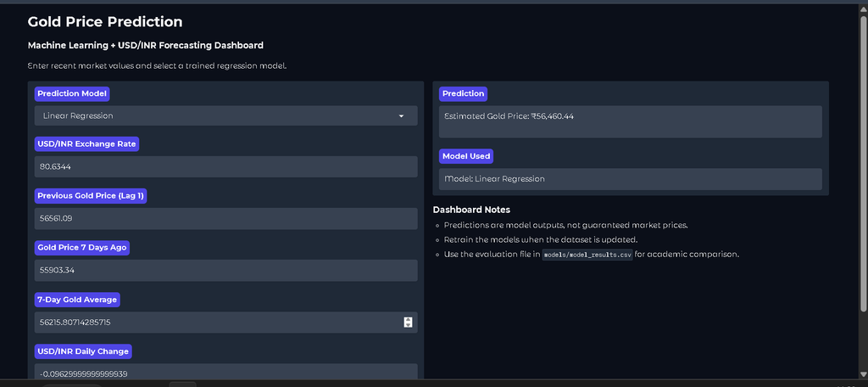Click the Estimated Gold Price output box
The height and width of the screenshot is (387, 868).
[631, 121]
